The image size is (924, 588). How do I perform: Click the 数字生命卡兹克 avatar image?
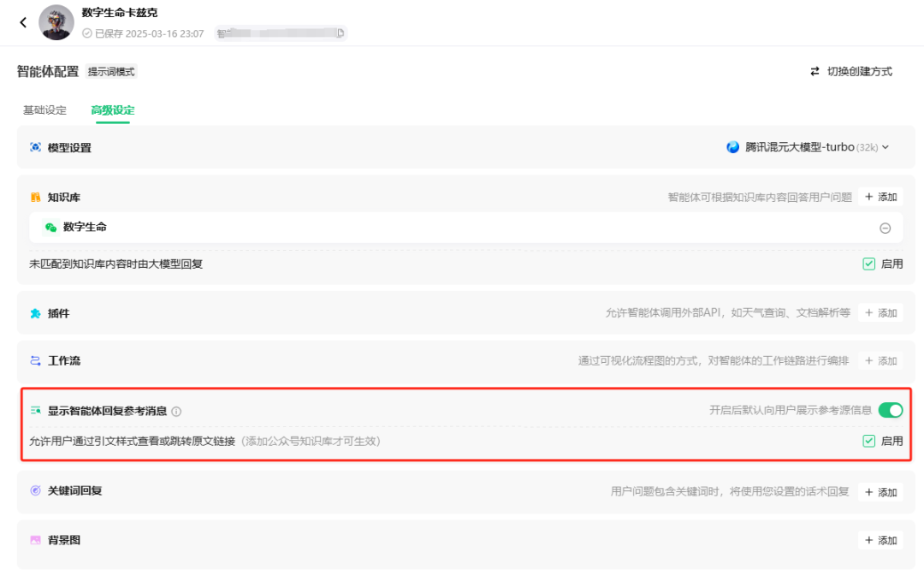pyautogui.click(x=56, y=22)
